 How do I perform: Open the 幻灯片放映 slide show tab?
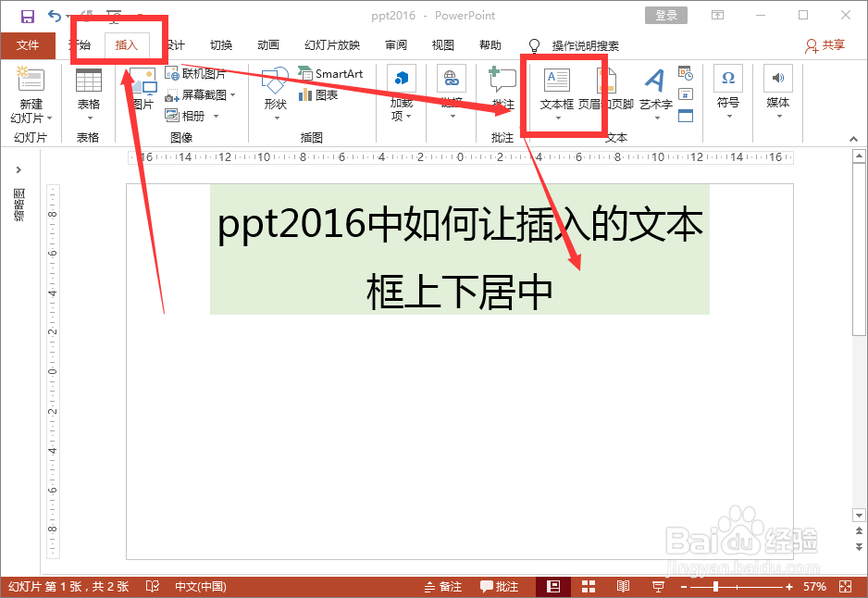click(x=332, y=45)
